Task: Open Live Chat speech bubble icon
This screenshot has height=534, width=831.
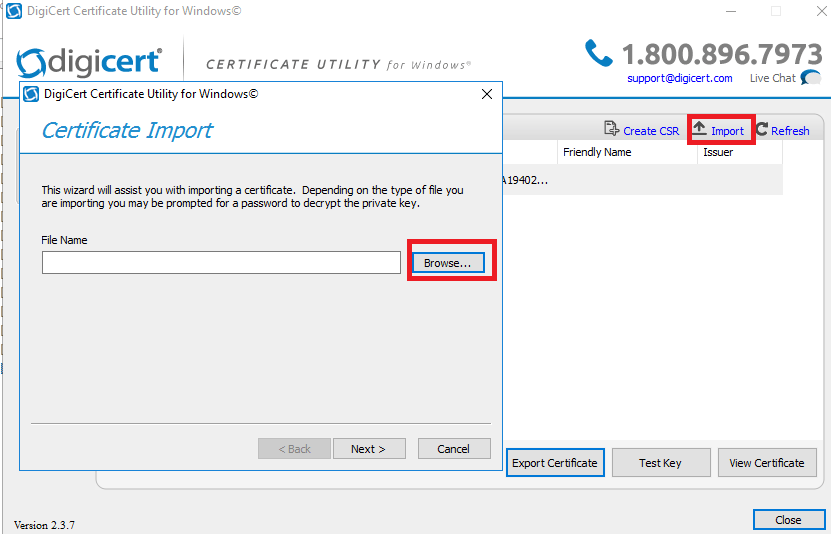Action: pyautogui.click(x=811, y=78)
